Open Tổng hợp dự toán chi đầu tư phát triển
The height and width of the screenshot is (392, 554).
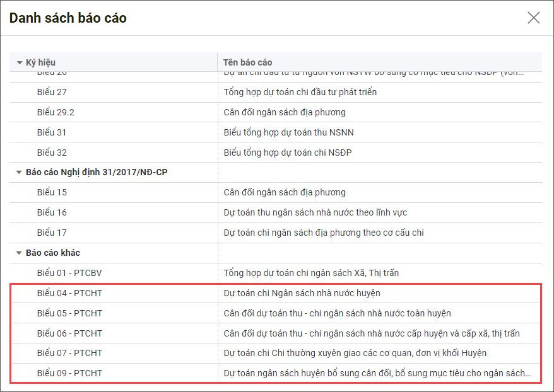(x=300, y=92)
